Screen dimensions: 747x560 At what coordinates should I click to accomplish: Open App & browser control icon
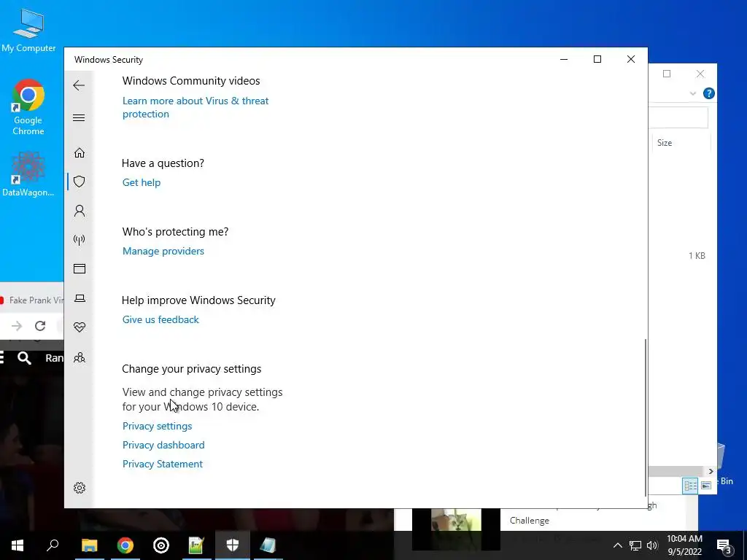(79, 268)
